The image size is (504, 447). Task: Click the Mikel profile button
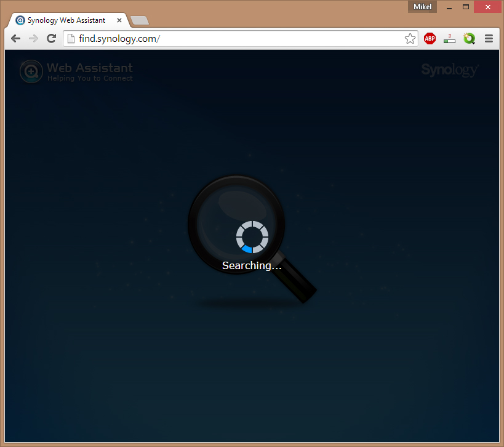click(x=422, y=7)
